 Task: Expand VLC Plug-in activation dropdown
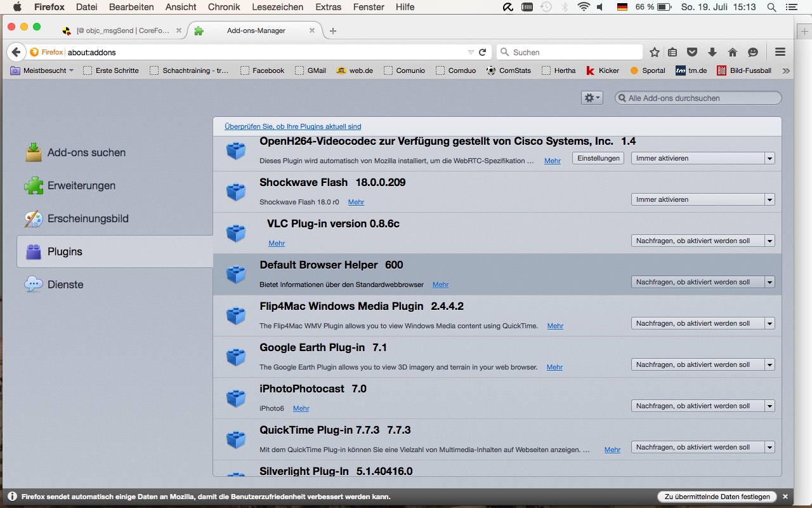point(703,241)
